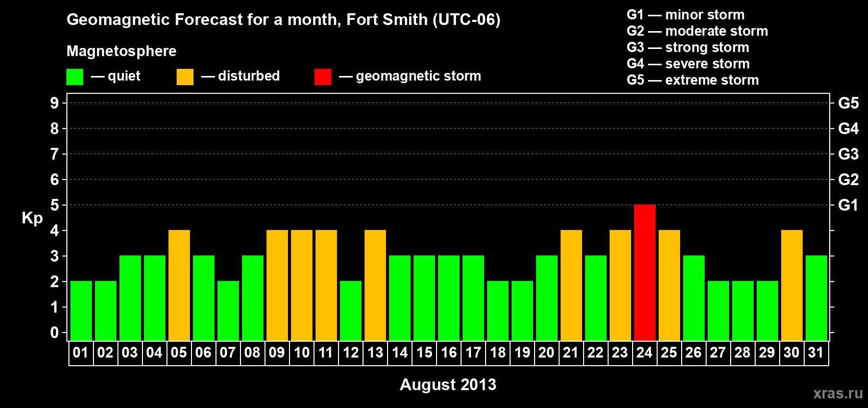
Task: Click the date label '15' on x-axis
Action: (424, 352)
